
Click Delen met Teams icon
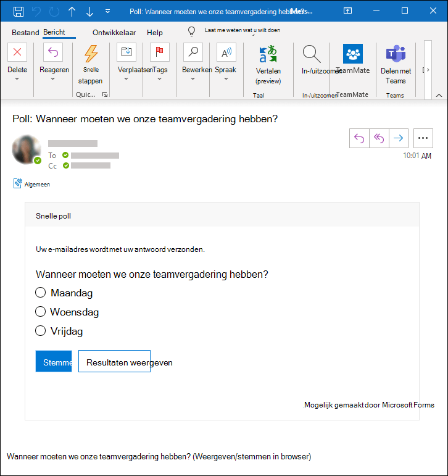click(x=396, y=54)
